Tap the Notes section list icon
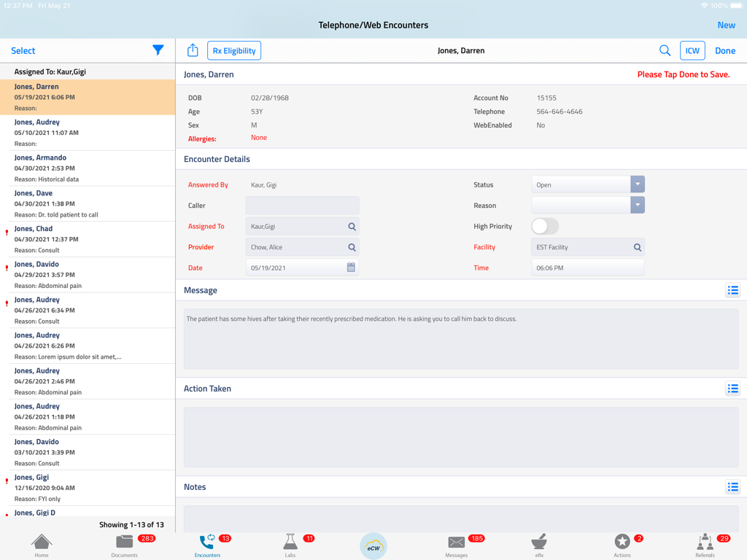Viewport: 747px width, 560px height. [x=733, y=486]
